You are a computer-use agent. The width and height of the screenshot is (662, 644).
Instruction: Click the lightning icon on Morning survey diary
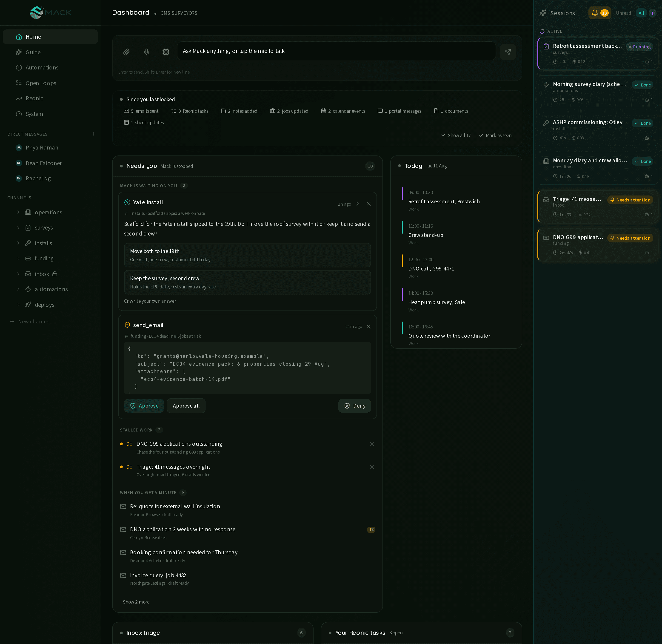[x=546, y=85]
